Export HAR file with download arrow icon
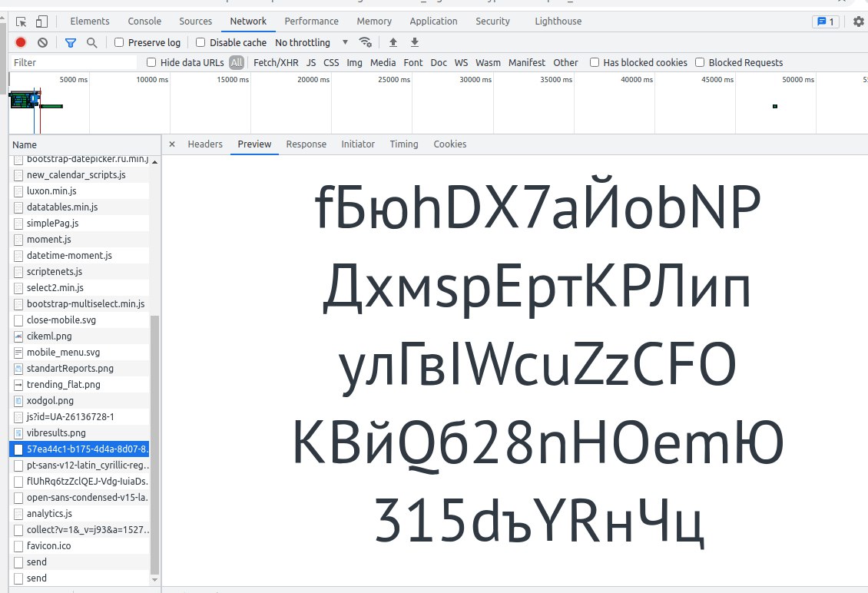The image size is (868, 593). [x=415, y=42]
